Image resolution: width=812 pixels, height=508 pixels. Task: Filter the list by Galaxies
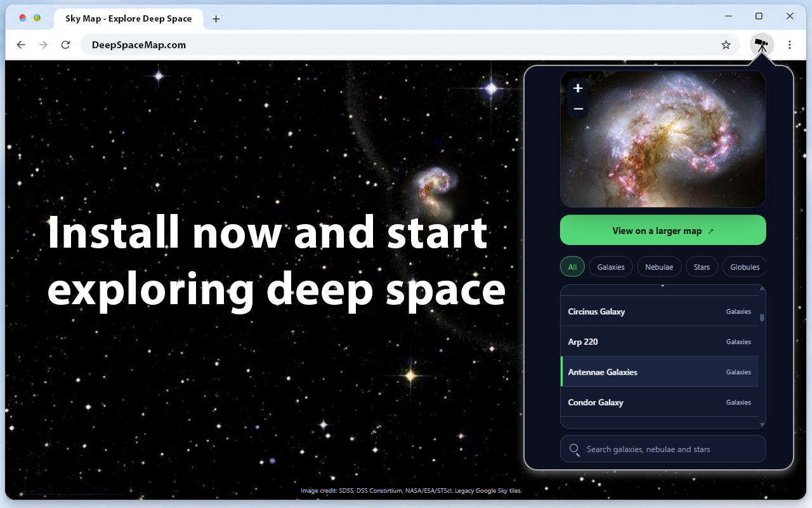point(611,267)
